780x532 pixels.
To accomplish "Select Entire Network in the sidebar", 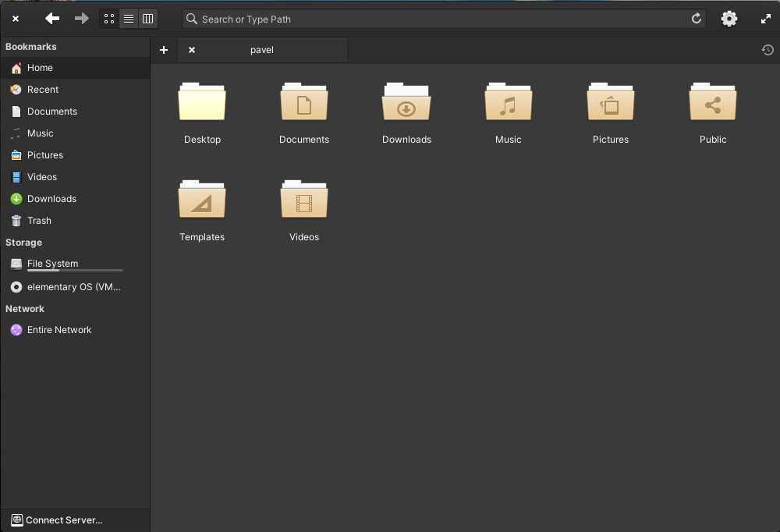I will click(x=58, y=330).
